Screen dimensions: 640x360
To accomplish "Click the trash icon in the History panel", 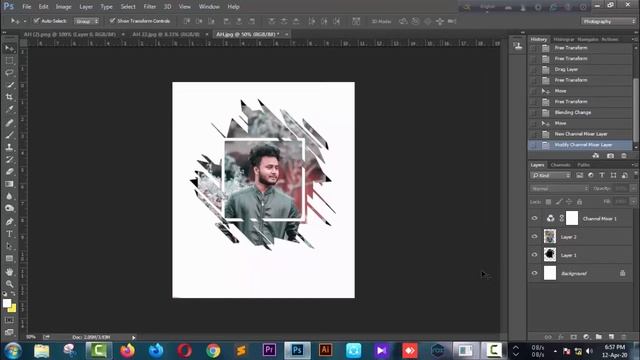I will tap(624, 156).
